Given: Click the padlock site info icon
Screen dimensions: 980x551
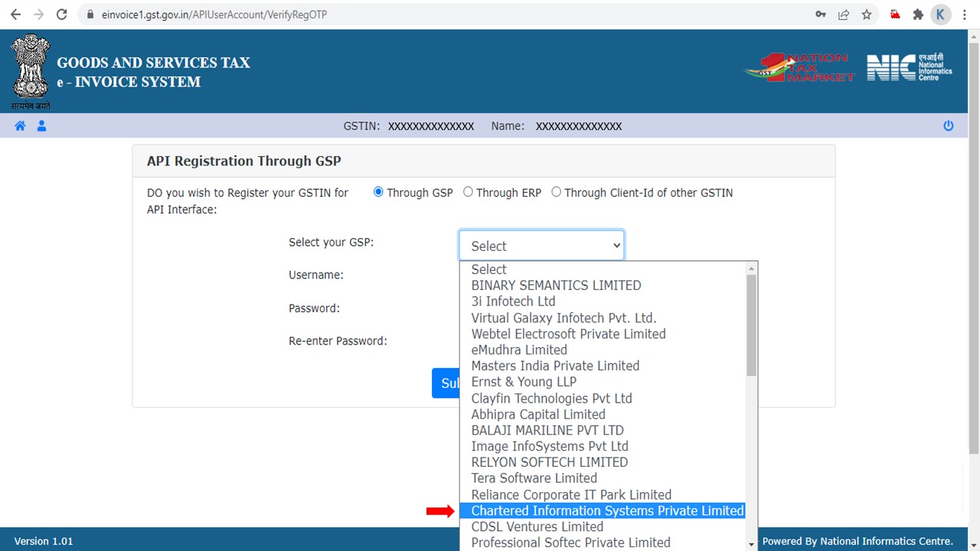Looking at the screenshot, I should point(90,15).
